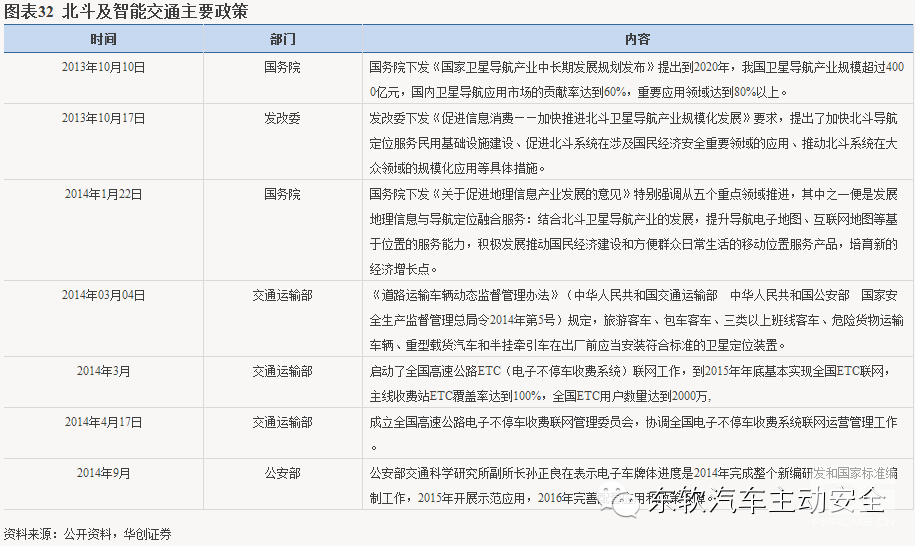This screenshot has height=546, width=915.
Task: Select the 2014年3月 date cell
Action: [x=103, y=371]
